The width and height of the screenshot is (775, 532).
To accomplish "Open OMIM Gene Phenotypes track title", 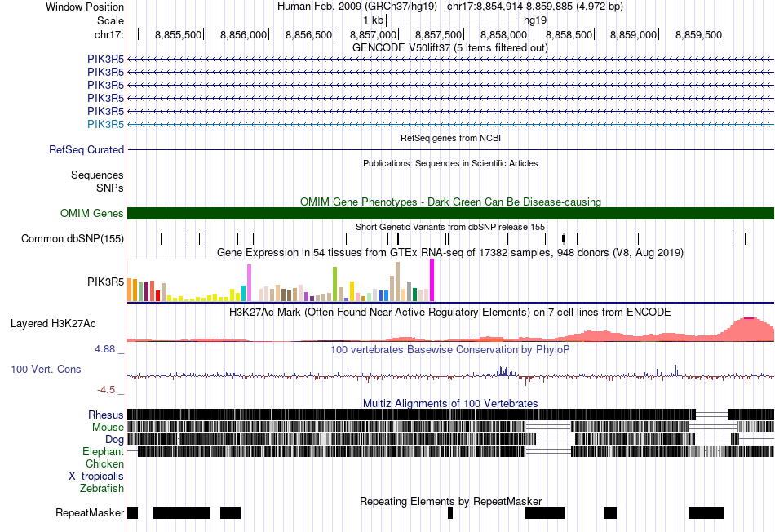I will pyautogui.click(x=450, y=202).
